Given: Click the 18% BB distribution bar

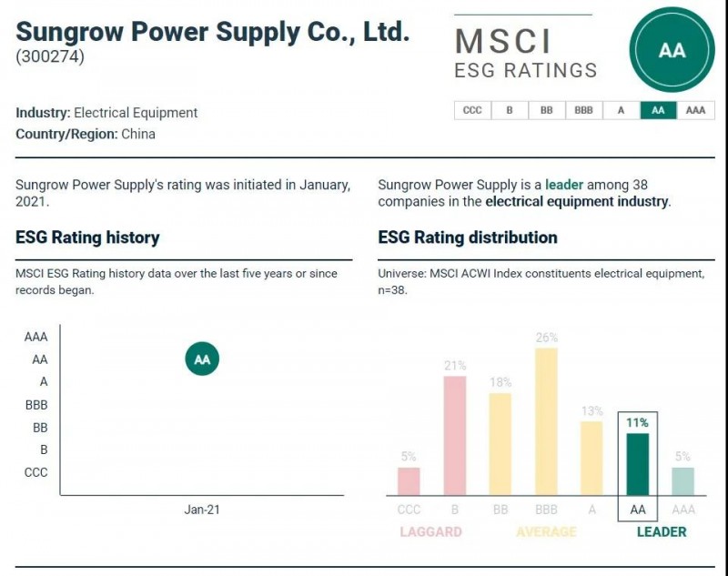Looking at the screenshot, I should [x=500, y=443].
